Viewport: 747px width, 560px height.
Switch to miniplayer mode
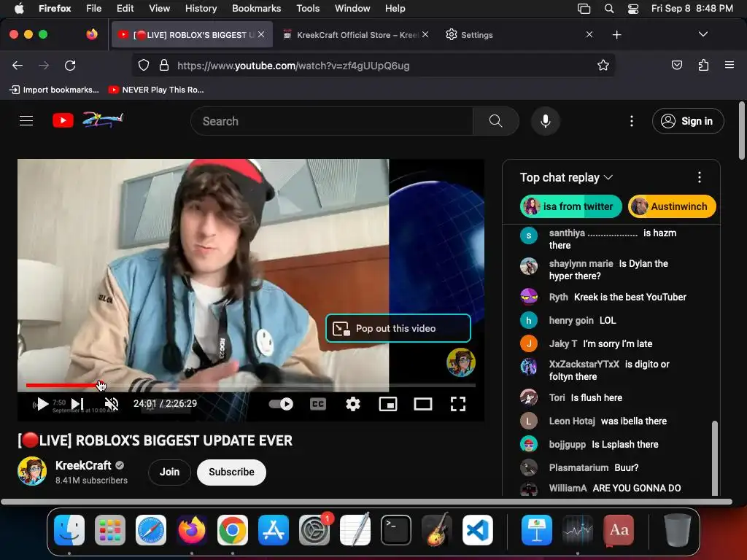388,404
